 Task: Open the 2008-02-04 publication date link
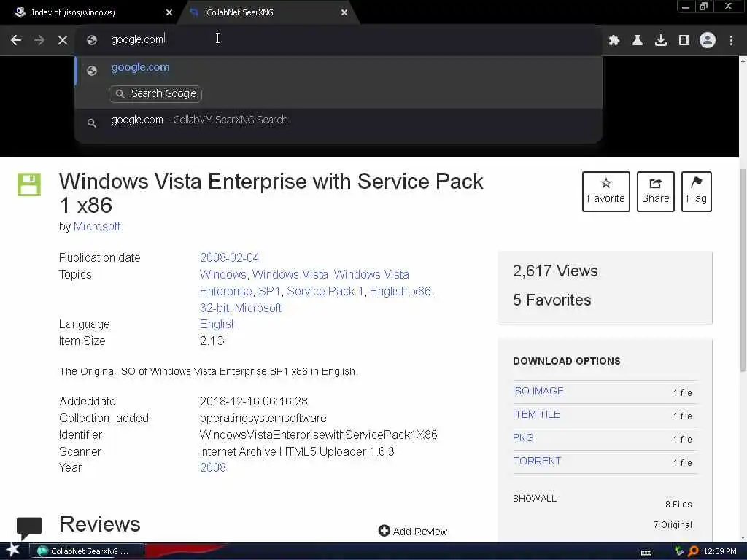tap(230, 257)
